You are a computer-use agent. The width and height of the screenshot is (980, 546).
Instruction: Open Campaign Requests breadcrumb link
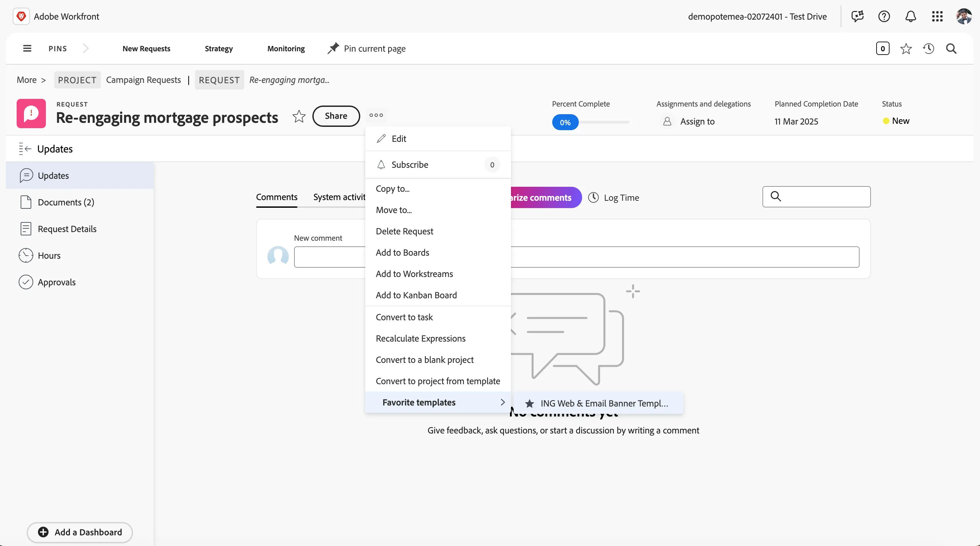coord(143,80)
